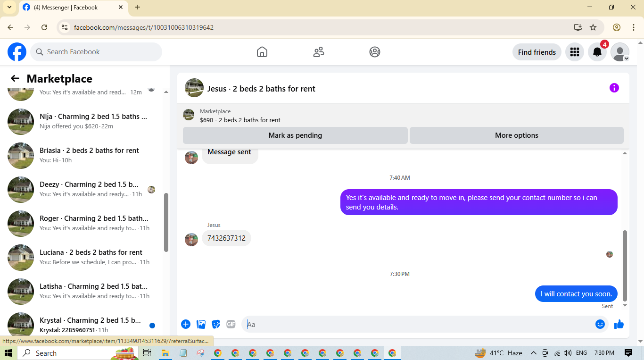
Task: Open the volume control in system tray
Action: click(568, 353)
